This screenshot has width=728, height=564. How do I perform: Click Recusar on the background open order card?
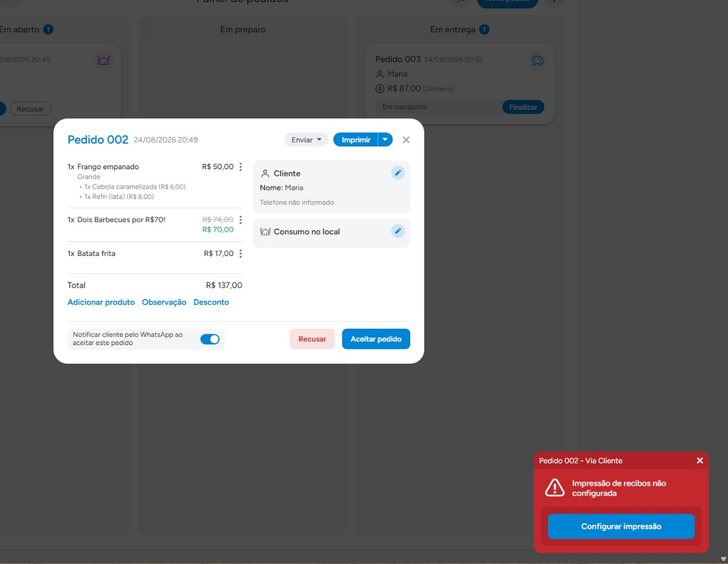(30, 109)
